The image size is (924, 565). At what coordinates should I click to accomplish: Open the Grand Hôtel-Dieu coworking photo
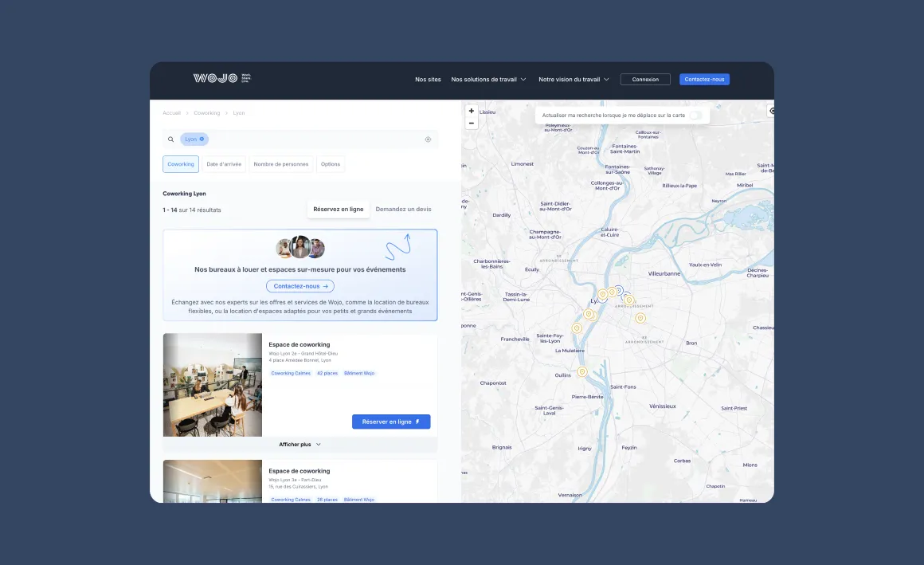(x=213, y=385)
